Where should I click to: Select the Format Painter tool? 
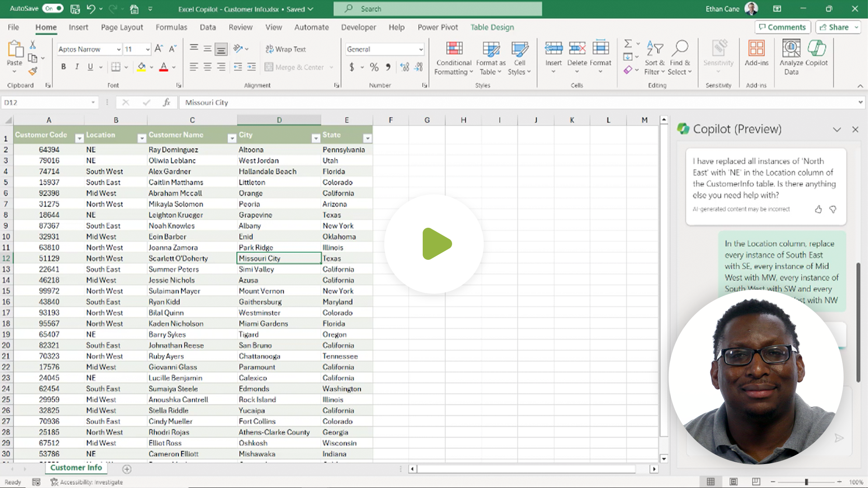[x=32, y=71]
